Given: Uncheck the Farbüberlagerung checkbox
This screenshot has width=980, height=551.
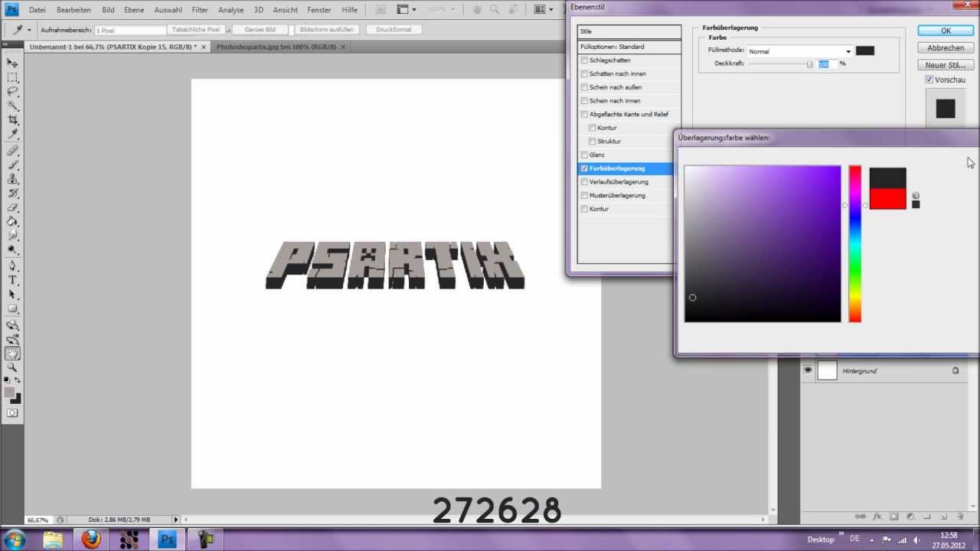Looking at the screenshot, I should 585,168.
